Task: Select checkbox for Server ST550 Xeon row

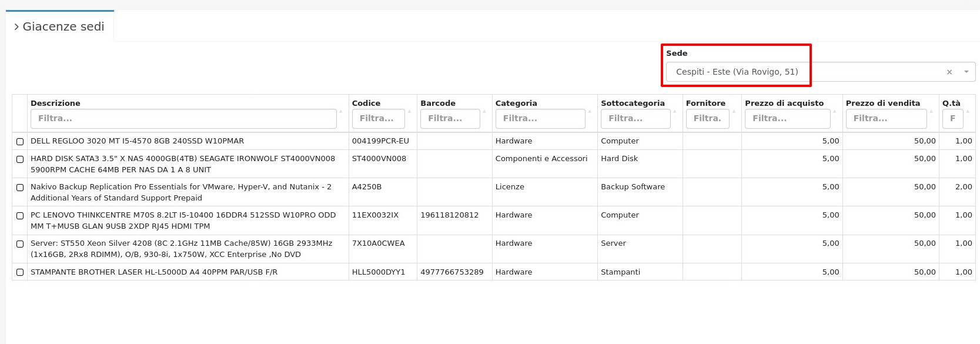Action: coord(20,244)
